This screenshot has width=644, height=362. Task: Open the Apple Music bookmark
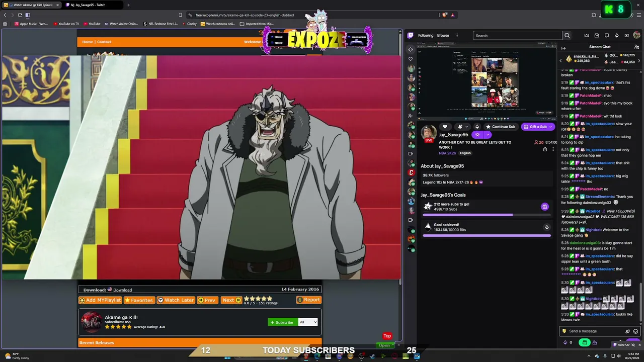(x=31, y=24)
